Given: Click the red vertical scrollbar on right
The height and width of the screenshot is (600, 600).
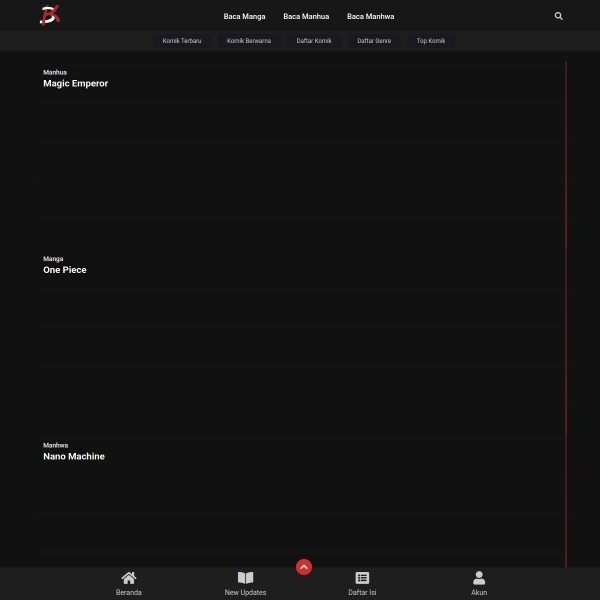Looking at the screenshot, I should [x=566, y=300].
